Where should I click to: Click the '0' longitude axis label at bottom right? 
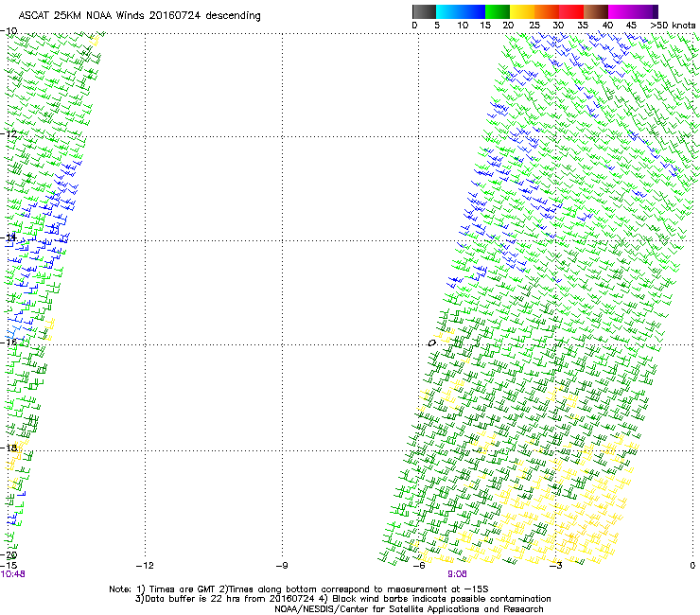[692, 566]
